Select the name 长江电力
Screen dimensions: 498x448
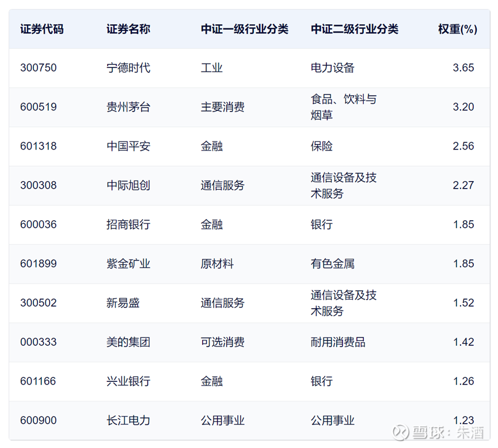128,420
